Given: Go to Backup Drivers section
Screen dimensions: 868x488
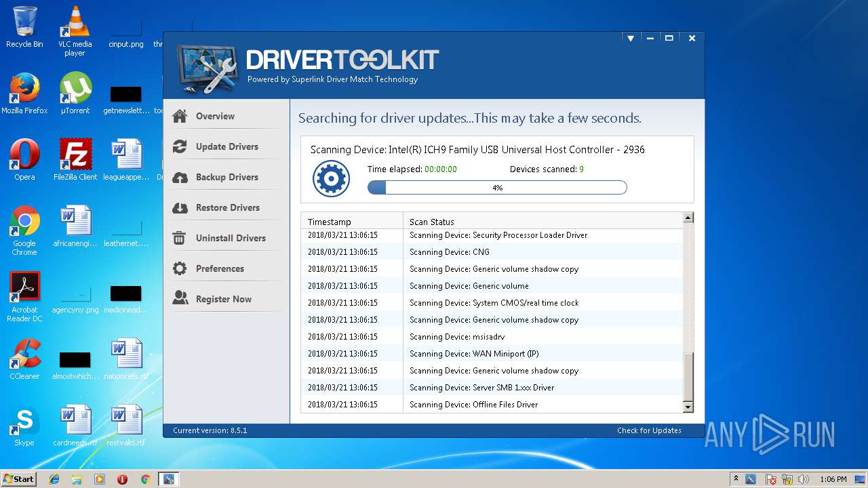Looking at the screenshot, I should [x=226, y=177].
